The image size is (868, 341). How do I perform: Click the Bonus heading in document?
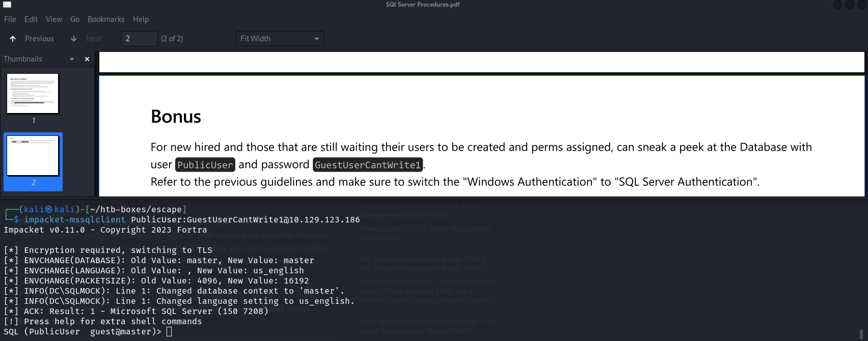pyautogui.click(x=176, y=117)
